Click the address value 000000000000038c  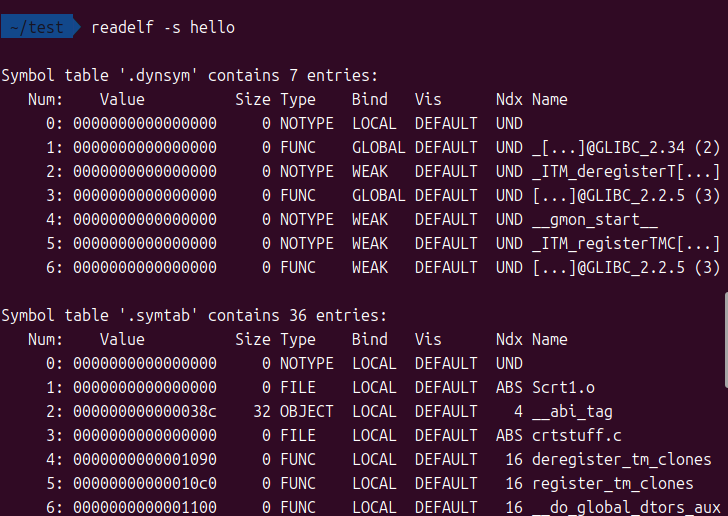coord(145,411)
